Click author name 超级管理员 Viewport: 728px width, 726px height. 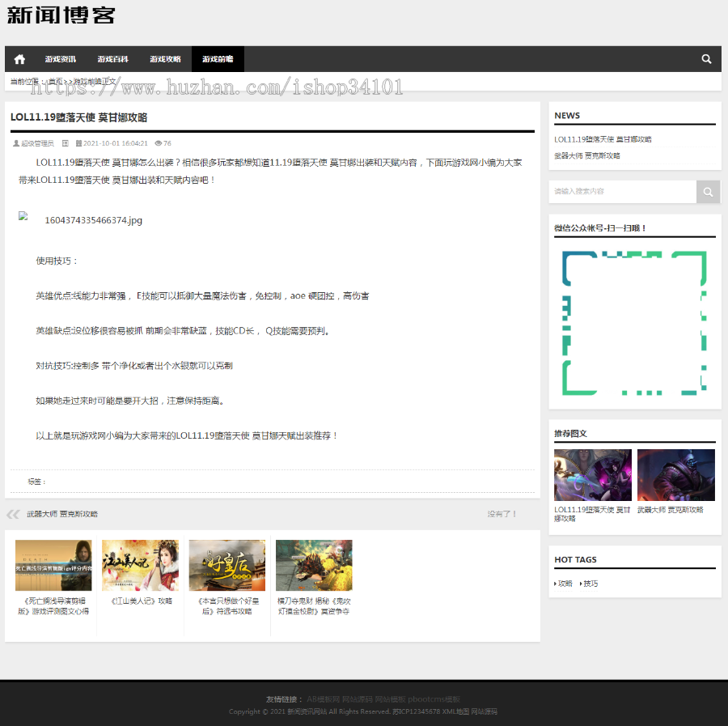pyautogui.click(x=37, y=143)
